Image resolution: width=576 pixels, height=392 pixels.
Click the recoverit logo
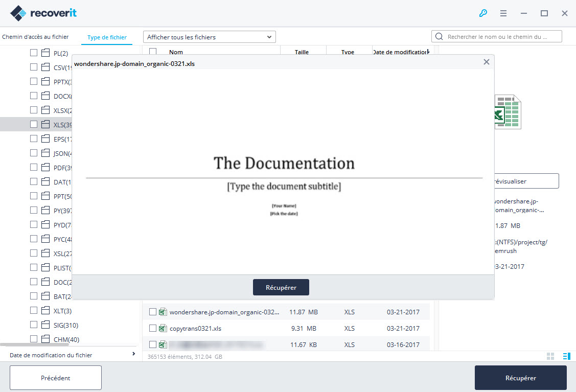(43, 13)
